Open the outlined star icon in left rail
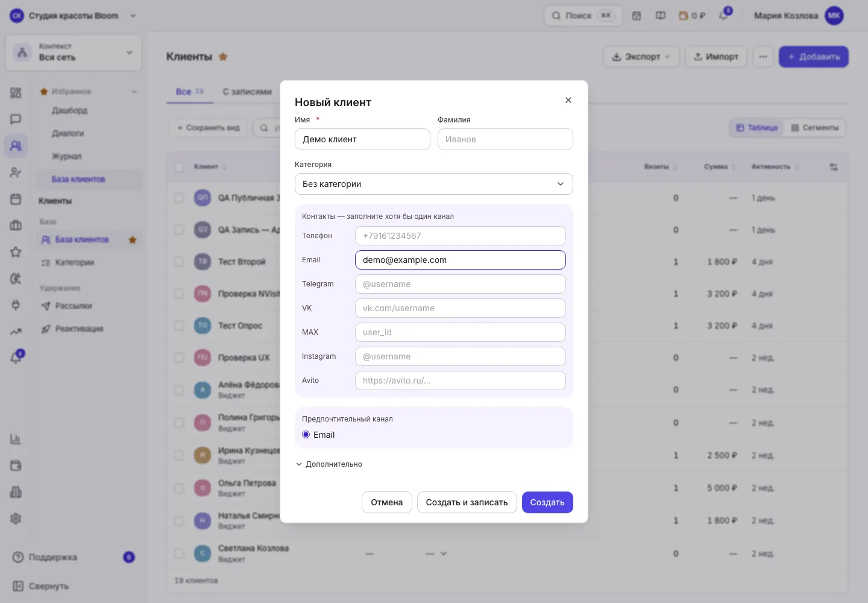The image size is (868, 603). 16,252
